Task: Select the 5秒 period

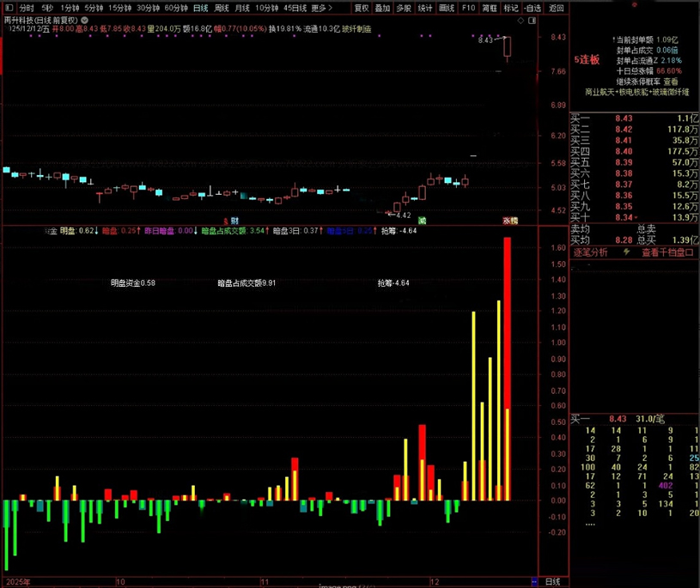Action: 47,8
